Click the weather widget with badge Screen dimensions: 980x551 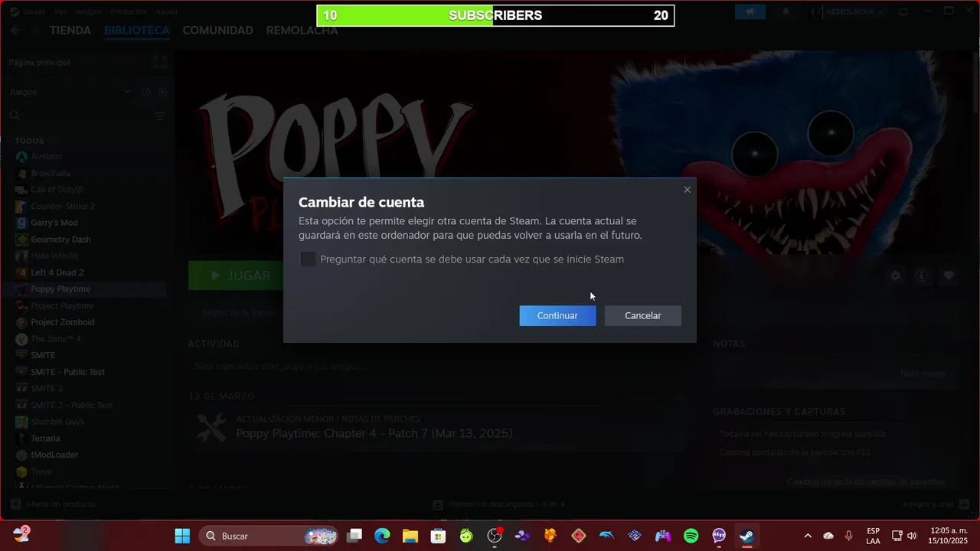[21, 534]
